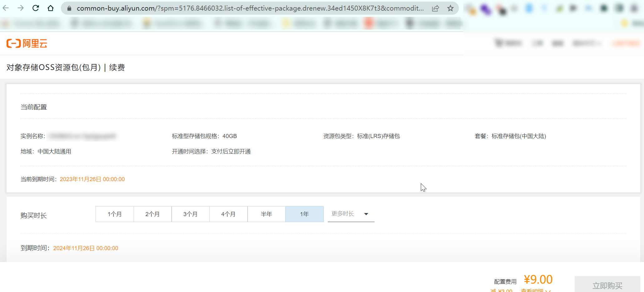Click the aliyun.com address bar URL
This screenshot has width=644, height=292.
pos(250,8)
